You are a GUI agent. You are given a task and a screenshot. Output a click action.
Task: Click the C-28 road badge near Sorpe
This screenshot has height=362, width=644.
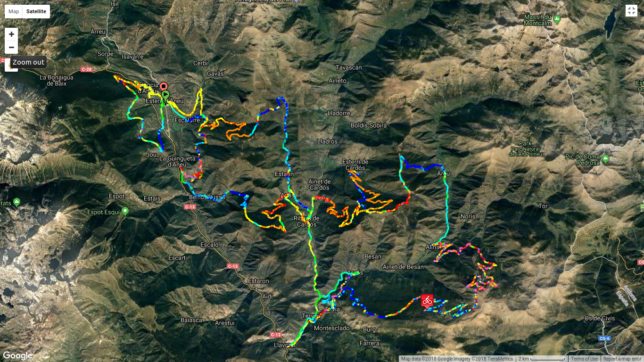pyautogui.click(x=86, y=69)
